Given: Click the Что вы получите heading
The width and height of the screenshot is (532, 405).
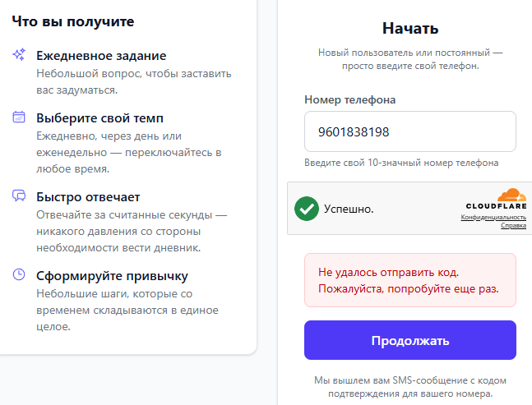Looking at the screenshot, I should [73, 21].
